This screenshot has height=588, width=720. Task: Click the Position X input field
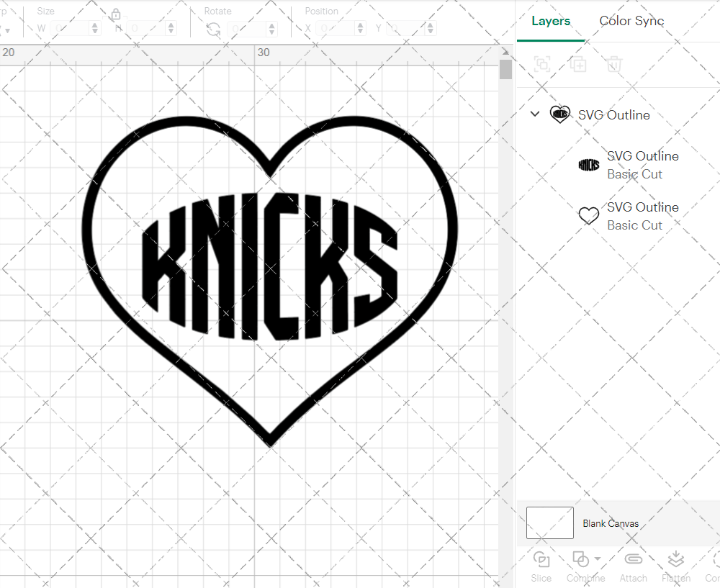(336, 29)
